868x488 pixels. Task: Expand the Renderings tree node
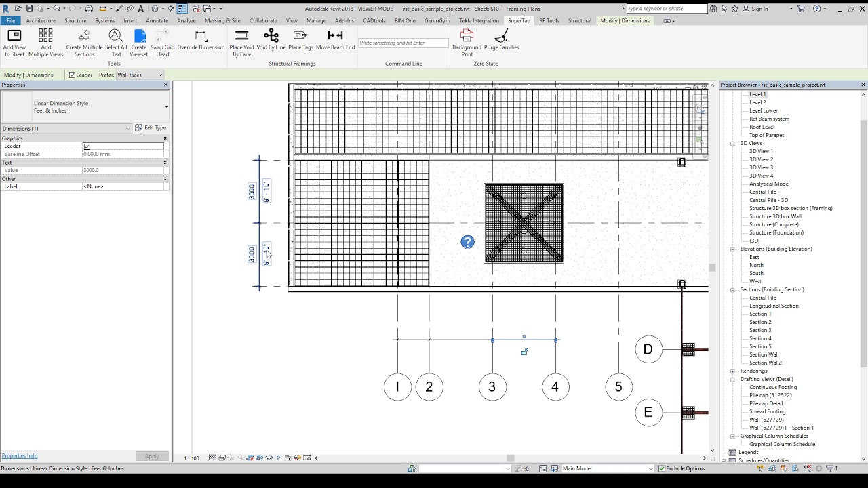click(733, 371)
